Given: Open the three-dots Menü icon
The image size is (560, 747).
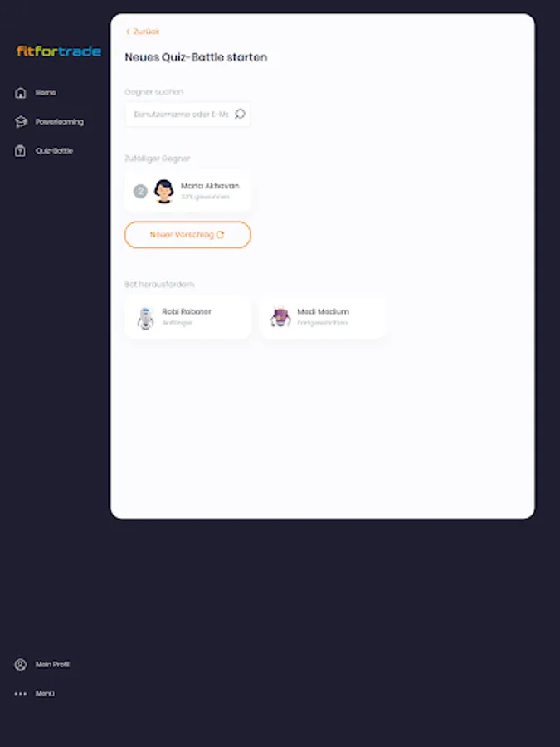Looking at the screenshot, I should 21,694.
